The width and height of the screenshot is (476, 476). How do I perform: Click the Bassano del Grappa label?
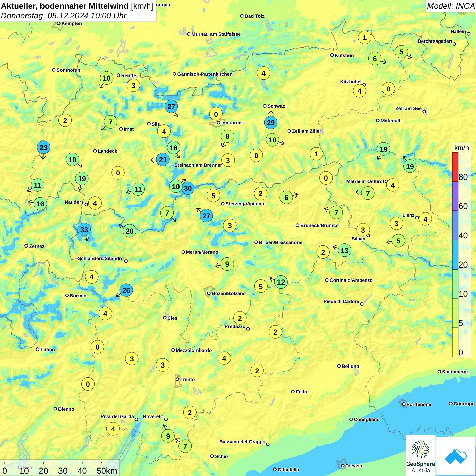tap(242, 442)
